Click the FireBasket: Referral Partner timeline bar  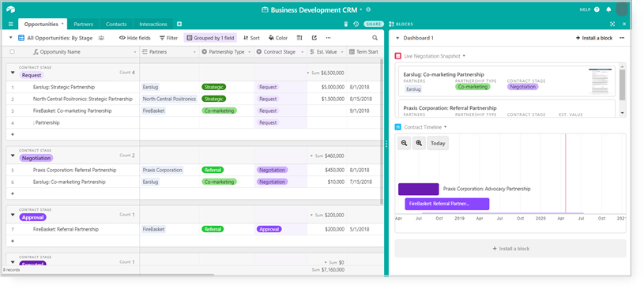coord(447,204)
